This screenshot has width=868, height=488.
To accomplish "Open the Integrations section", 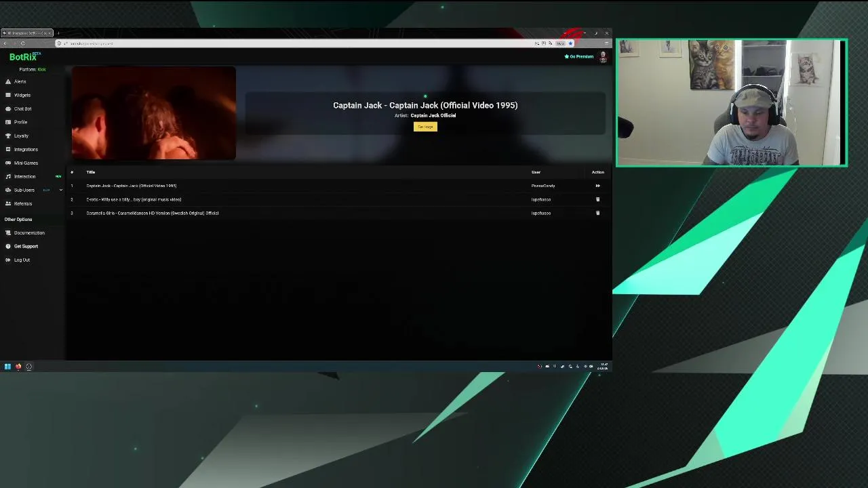I will click(x=26, y=149).
